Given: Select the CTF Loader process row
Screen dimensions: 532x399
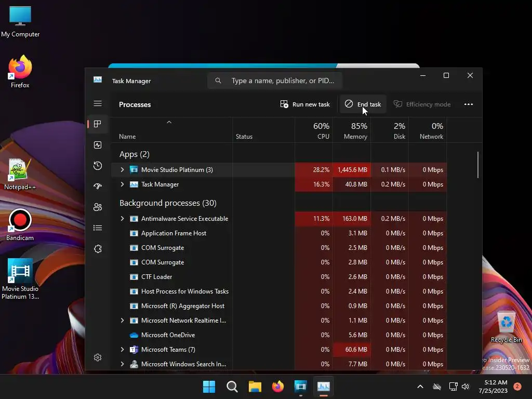Looking at the screenshot, I should pyautogui.click(x=278, y=277).
